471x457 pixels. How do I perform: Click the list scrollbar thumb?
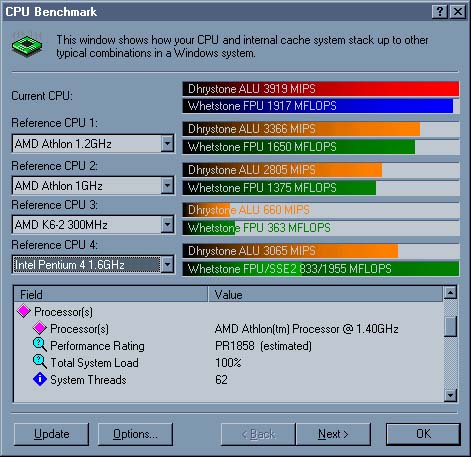click(x=450, y=326)
